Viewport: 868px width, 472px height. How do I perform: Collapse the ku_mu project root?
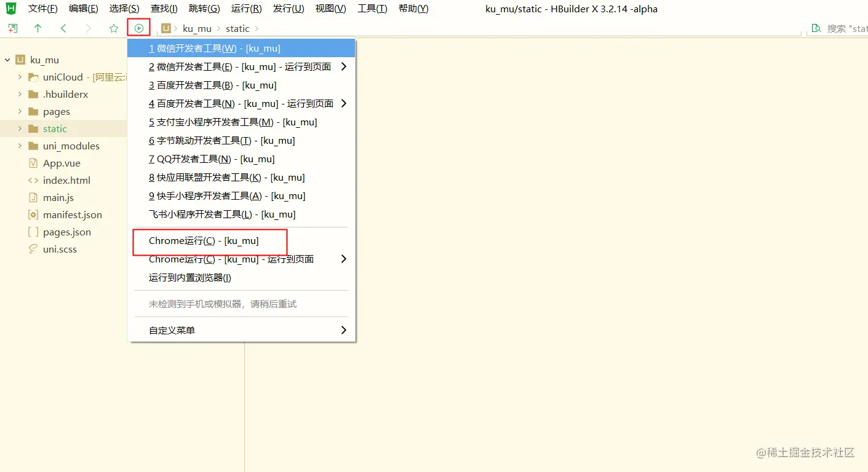[x=7, y=60]
